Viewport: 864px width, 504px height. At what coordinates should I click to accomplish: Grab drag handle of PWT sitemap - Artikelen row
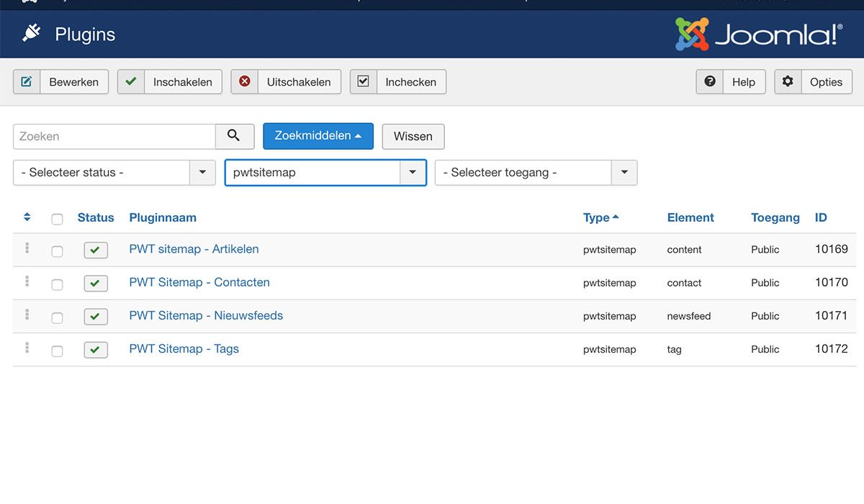tap(27, 249)
